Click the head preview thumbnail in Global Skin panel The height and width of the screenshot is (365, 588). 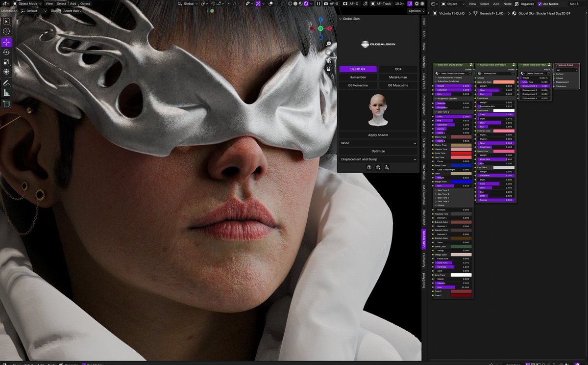coord(378,110)
